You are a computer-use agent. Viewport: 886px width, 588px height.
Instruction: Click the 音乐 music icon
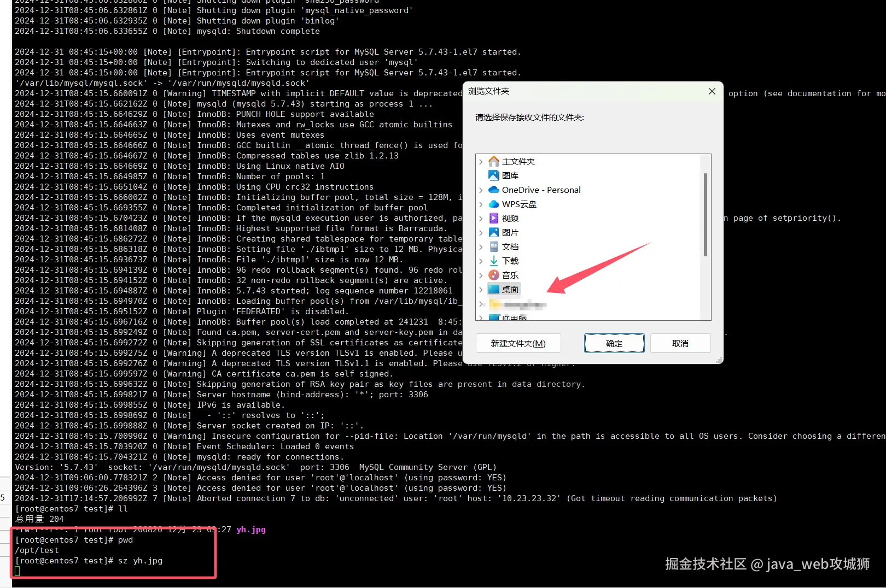(x=494, y=275)
